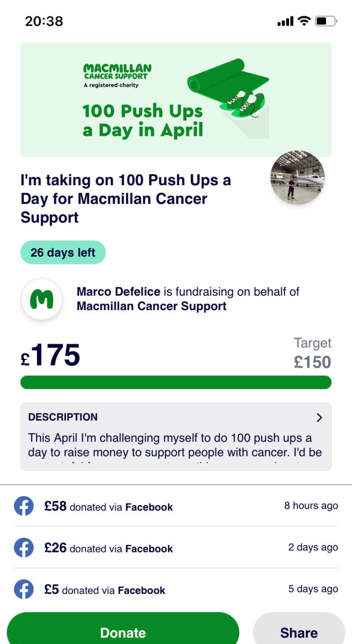Tap Facebook icon beside £26 donation

(24, 548)
